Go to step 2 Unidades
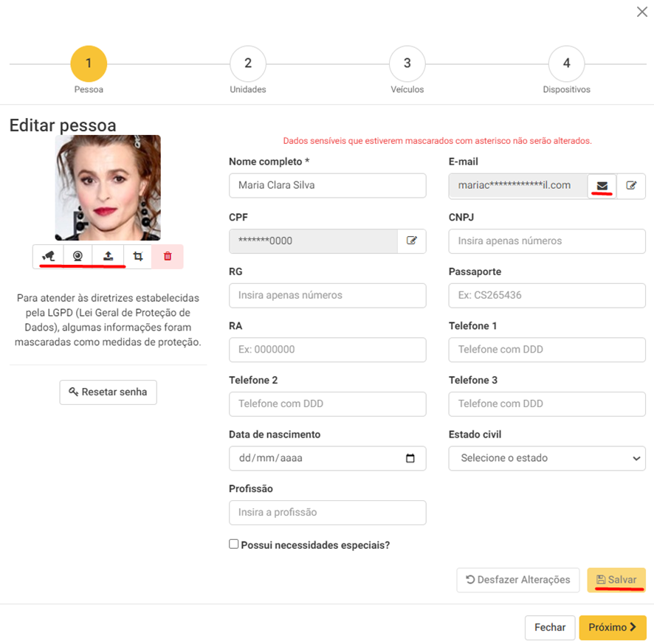 click(248, 63)
